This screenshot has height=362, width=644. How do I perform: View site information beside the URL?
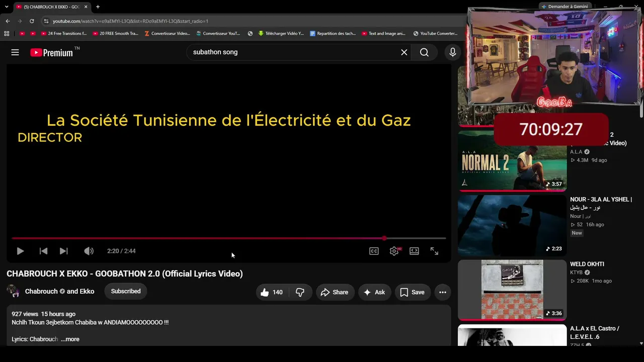coord(46,21)
